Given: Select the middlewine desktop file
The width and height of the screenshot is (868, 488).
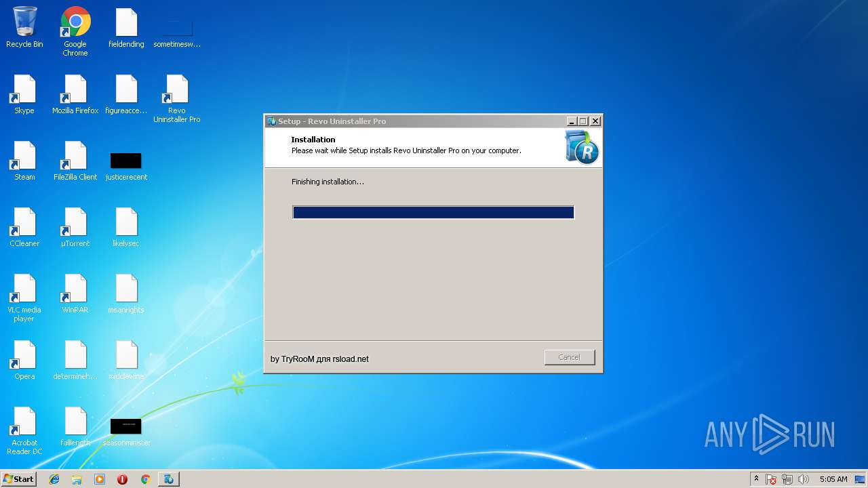Looking at the screenshot, I should pos(126,361).
